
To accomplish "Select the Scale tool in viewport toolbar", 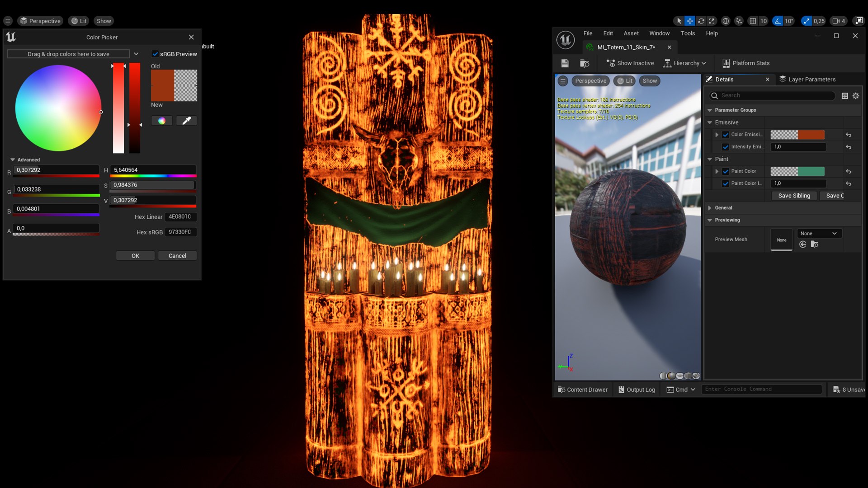I will [x=712, y=21].
